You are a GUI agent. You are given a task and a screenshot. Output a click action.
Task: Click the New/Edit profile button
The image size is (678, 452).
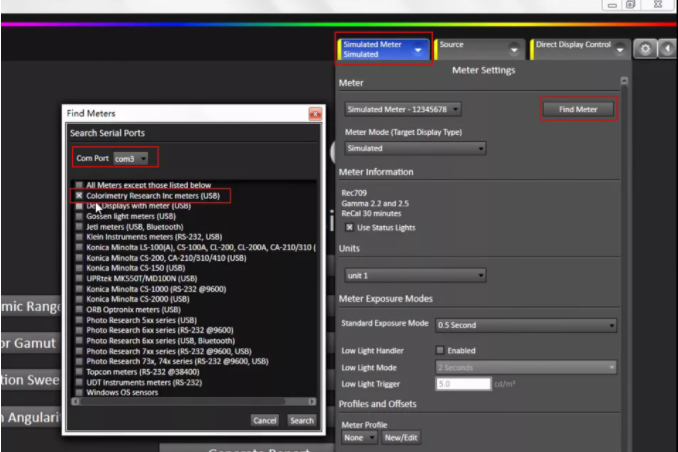click(x=401, y=438)
